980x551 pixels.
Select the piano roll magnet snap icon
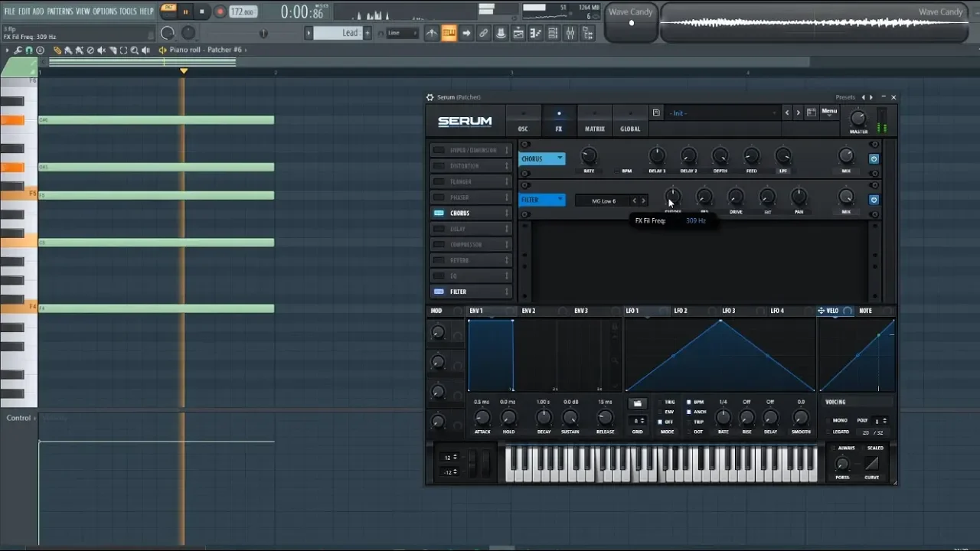29,50
